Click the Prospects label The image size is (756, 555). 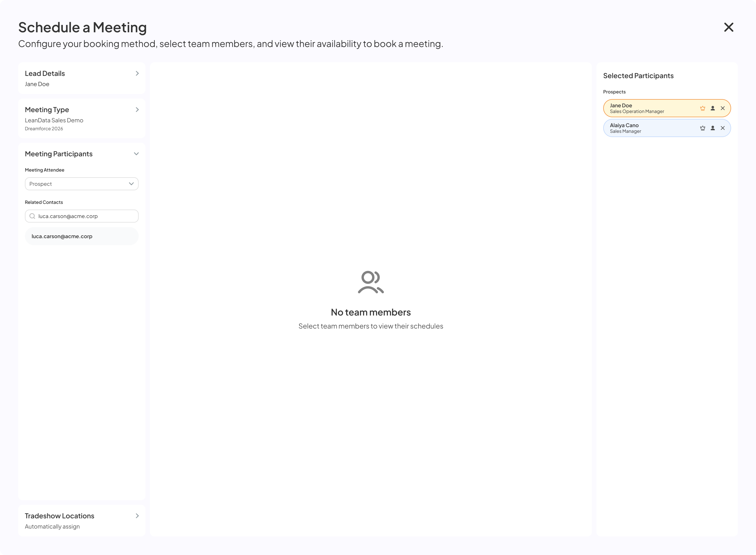coord(614,92)
